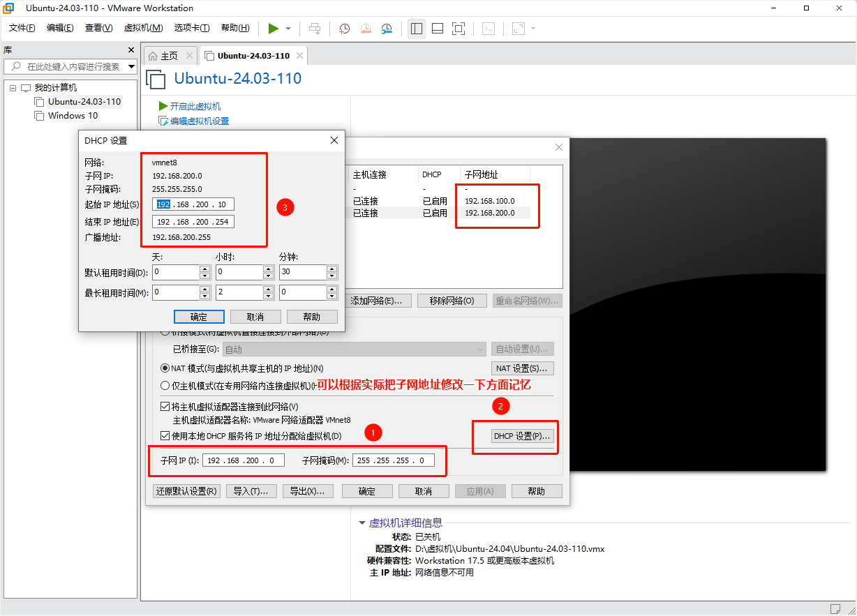The width and height of the screenshot is (857, 616).
Task: Close the DHCP 设置 dialog
Action: tap(334, 140)
